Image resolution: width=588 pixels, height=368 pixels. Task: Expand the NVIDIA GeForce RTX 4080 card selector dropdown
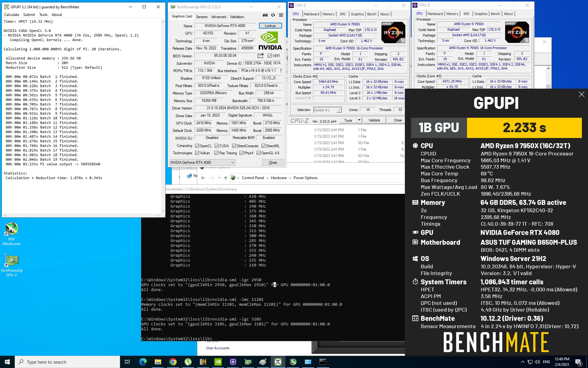click(x=202, y=163)
